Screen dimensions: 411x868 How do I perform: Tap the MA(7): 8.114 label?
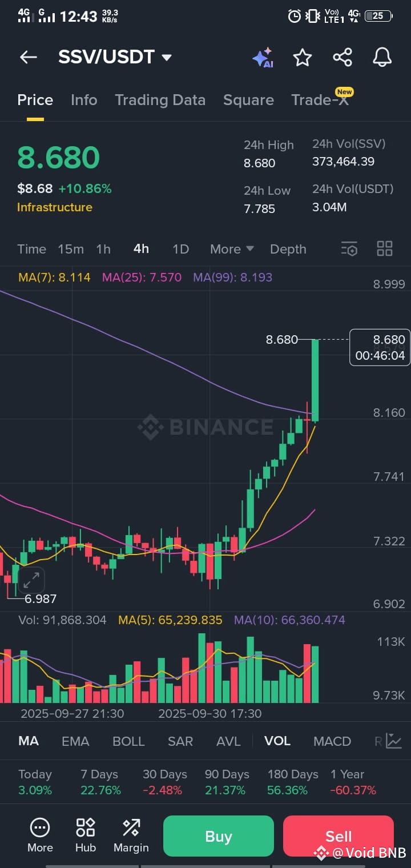coord(54,278)
